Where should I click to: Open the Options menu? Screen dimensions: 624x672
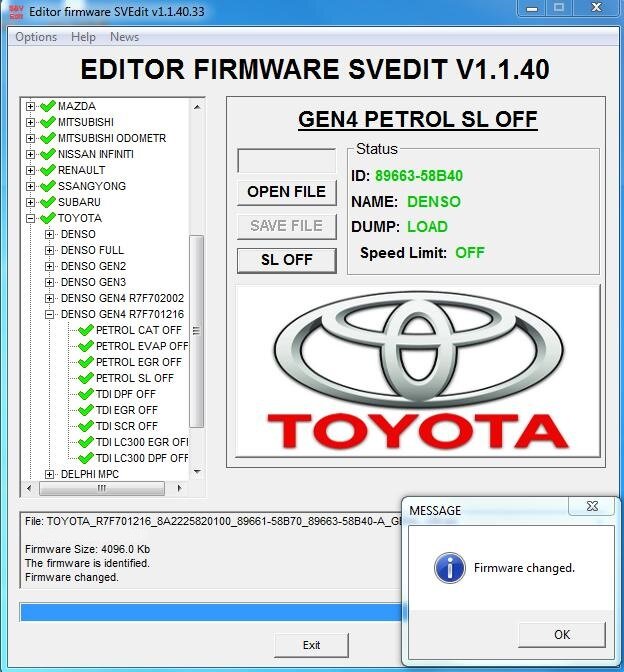point(36,37)
